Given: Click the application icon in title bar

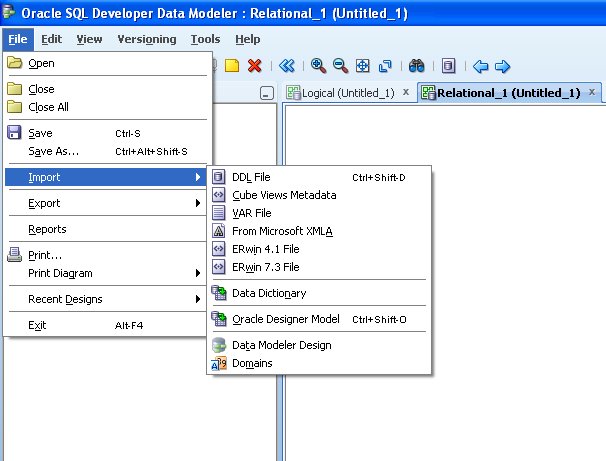Looking at the screenshot, I should pyautogui.click(x=9, y=12).
